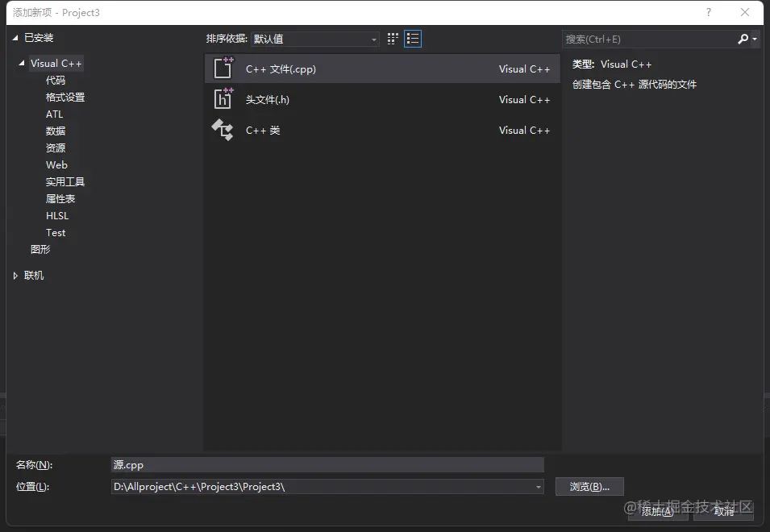Open the search box dropdown arrow
This screenshot has height=532, width=770.
[752, 38]
